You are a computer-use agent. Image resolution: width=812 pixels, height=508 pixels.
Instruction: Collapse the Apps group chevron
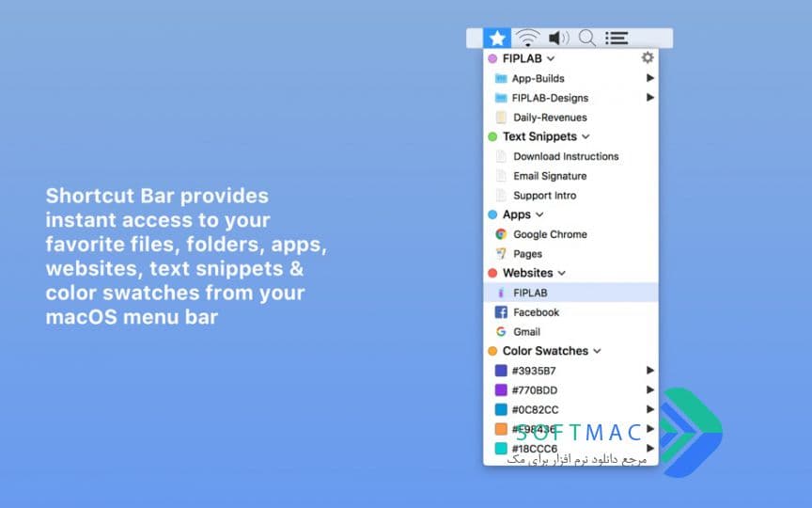coord(539,214)
